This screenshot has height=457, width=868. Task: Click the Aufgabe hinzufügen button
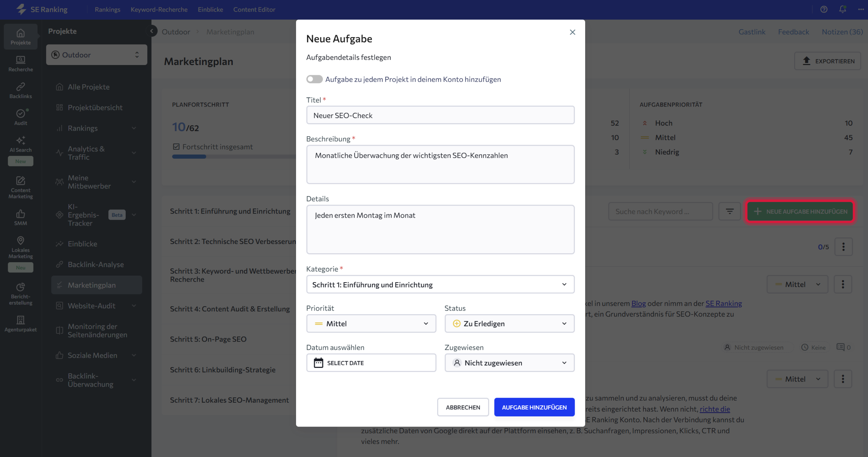(534, 407)
